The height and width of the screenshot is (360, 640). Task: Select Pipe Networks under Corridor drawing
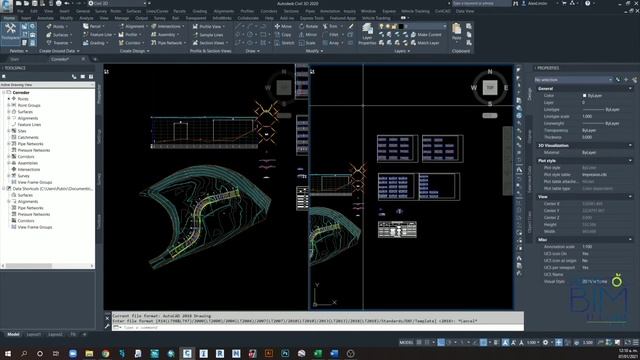tap(30, 144)
